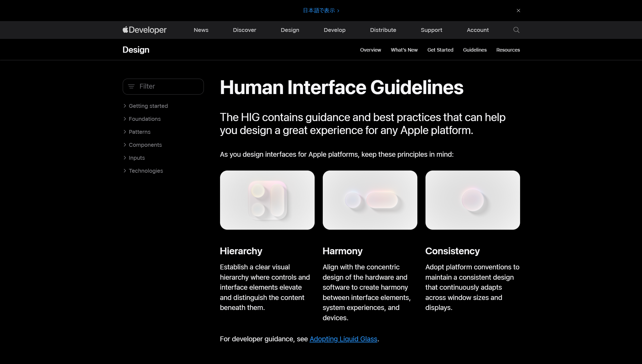Switch to the Guidelines tab
The image size is (642, 364).
(x=474, y=50)
